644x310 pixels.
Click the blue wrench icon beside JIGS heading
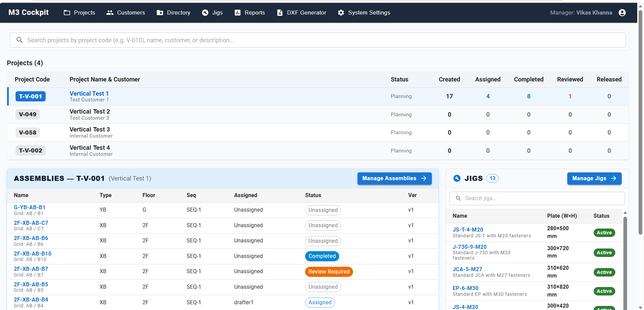pyautogui.click(x=457, y=178)
